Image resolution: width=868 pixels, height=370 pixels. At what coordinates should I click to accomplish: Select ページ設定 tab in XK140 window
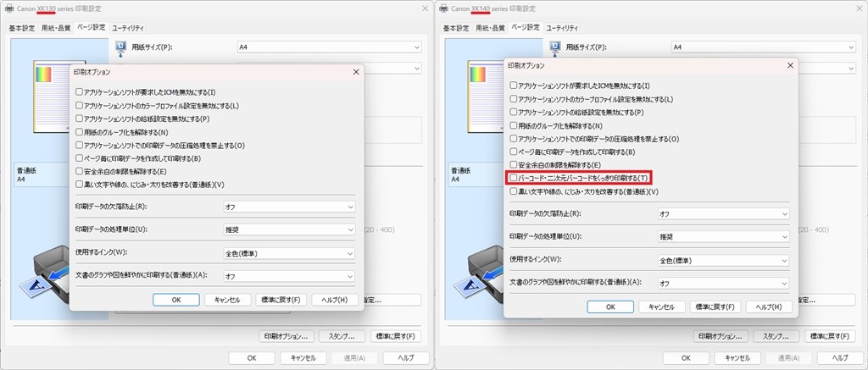pyautogui.click(x=526, y=26)
